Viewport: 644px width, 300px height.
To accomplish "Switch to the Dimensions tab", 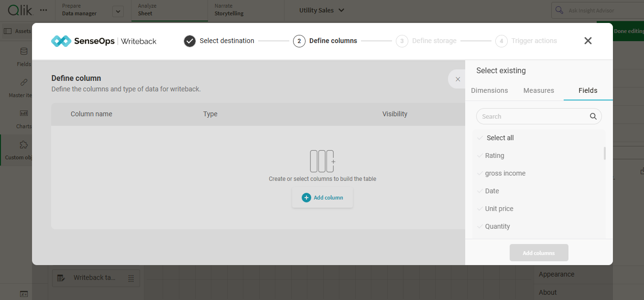I will (490, 90).
